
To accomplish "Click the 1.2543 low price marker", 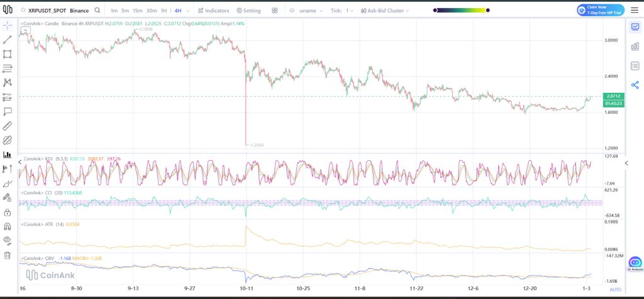I will (255, 145).
